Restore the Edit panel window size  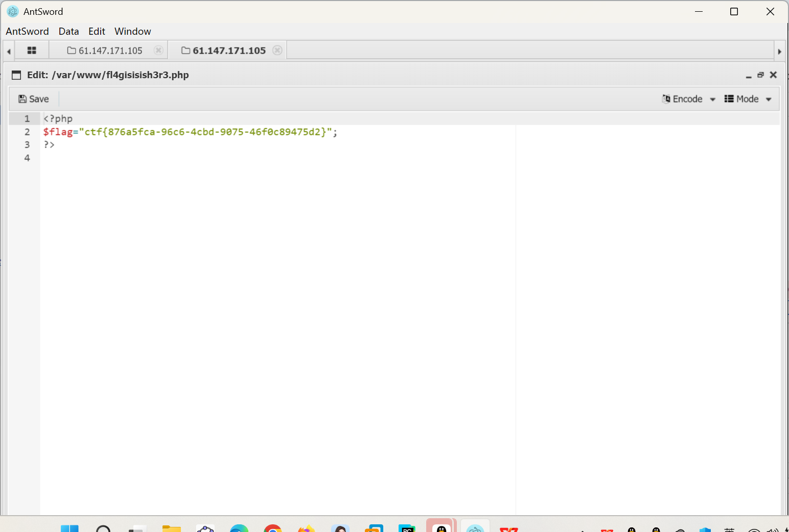click(x=760, y=75)
